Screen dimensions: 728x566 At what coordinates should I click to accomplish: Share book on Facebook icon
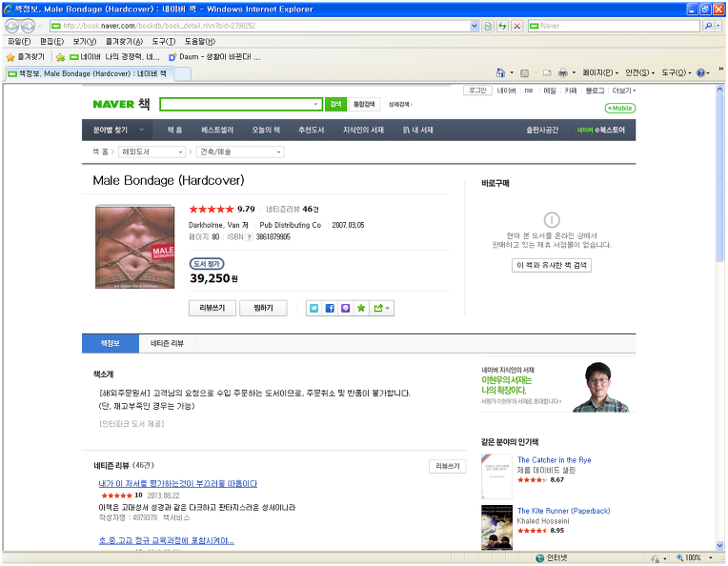click(x=330, y=309)
